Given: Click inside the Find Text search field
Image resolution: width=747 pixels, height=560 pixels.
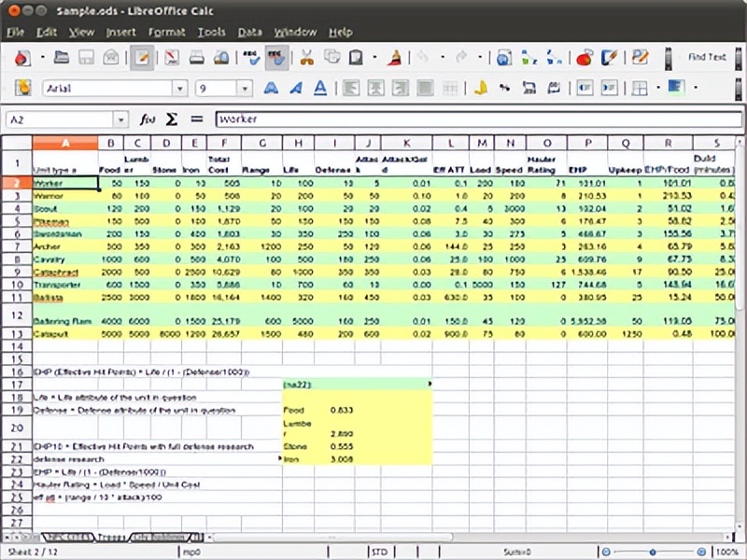Looking at the screenshot, I should [705, 56].
